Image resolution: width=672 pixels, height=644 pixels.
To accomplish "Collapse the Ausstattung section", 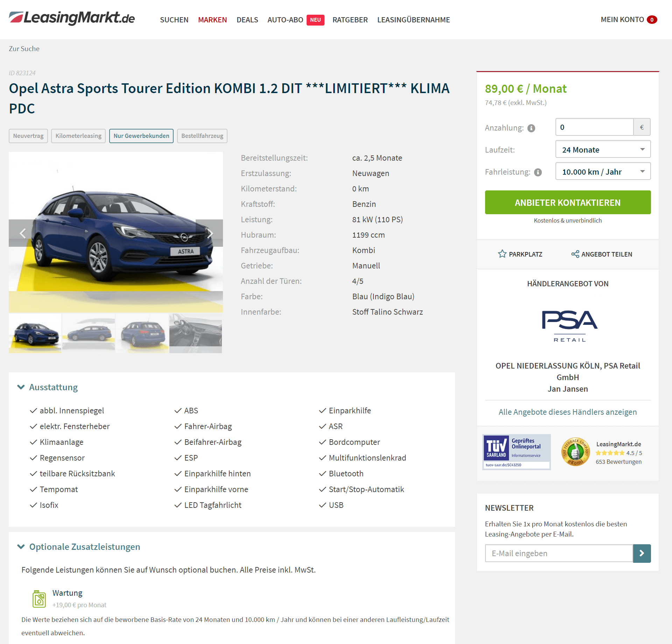I will pos(48,387).
